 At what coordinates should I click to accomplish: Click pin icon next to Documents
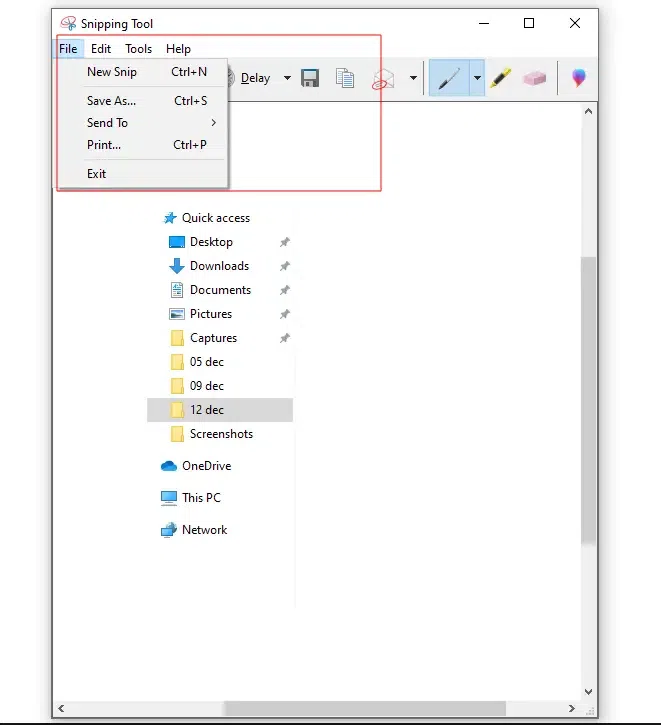pos(285,290)
